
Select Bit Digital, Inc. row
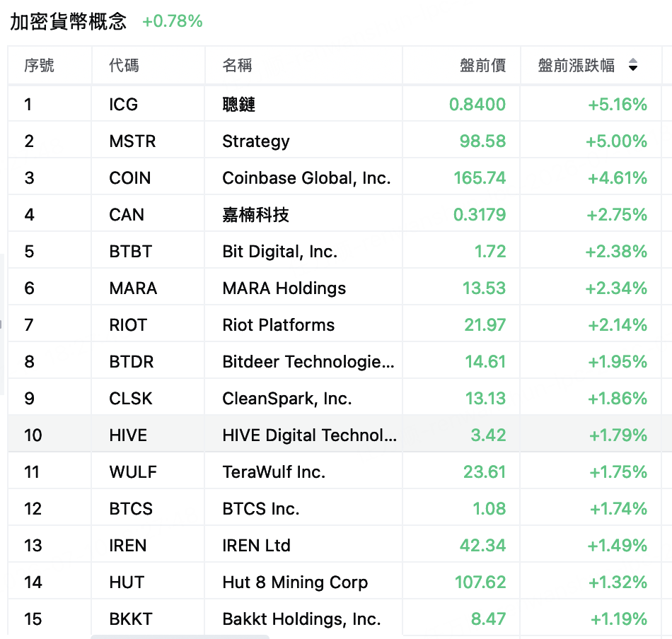pos(335,252)
